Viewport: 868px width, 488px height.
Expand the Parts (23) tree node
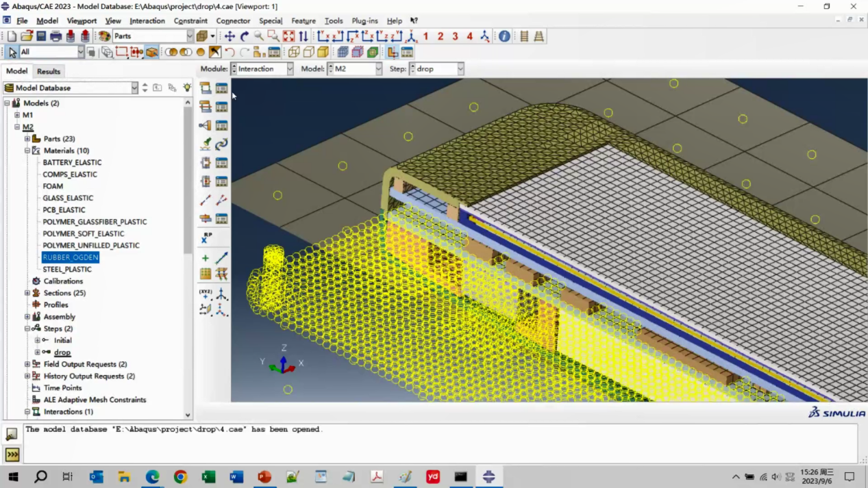coord(27,139)
